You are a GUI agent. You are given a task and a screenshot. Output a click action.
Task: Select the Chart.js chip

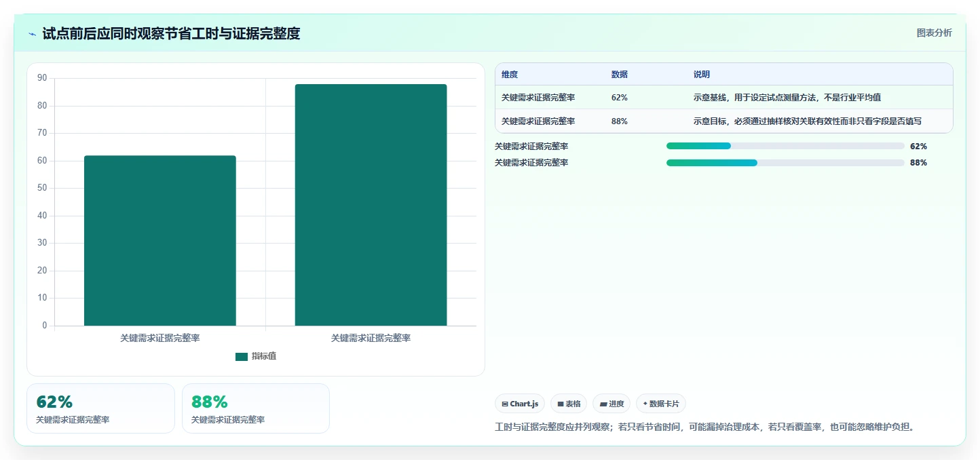[520, 404]
